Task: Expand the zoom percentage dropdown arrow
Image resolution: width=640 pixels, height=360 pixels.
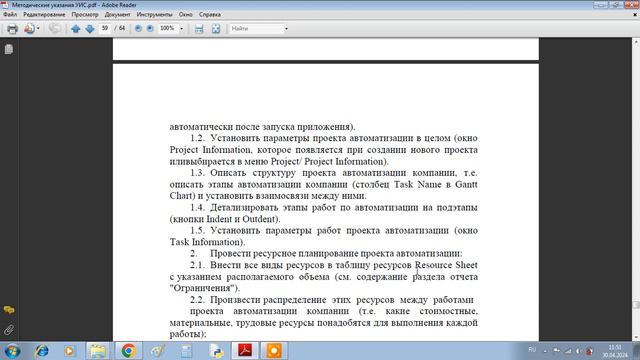Action: 182,29
